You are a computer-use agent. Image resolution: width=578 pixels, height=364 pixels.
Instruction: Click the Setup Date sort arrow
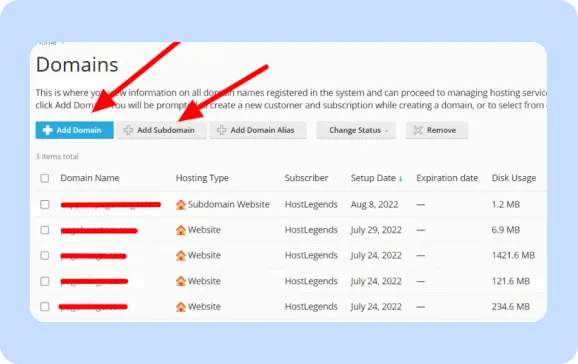[x=401, y=179]
